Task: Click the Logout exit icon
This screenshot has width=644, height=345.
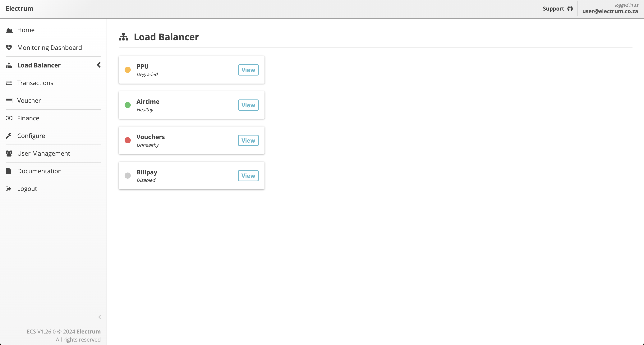Action: click(8, 189)
